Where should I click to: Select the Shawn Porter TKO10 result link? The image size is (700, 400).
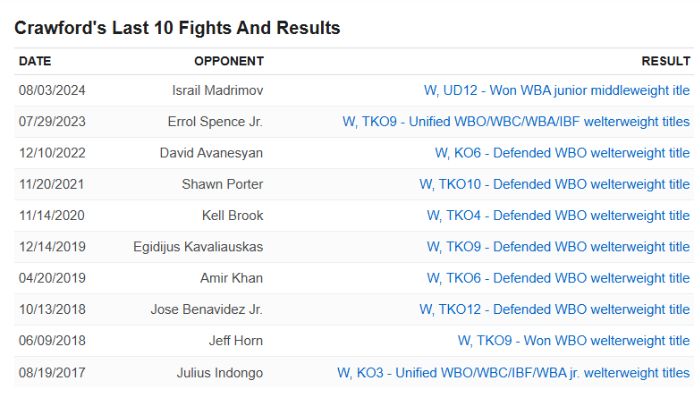tap(554, 184)
